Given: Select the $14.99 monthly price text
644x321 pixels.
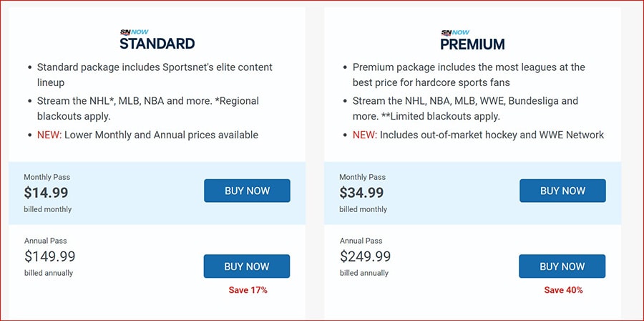Looking at the screenshot, I should [x=46, y=193].
